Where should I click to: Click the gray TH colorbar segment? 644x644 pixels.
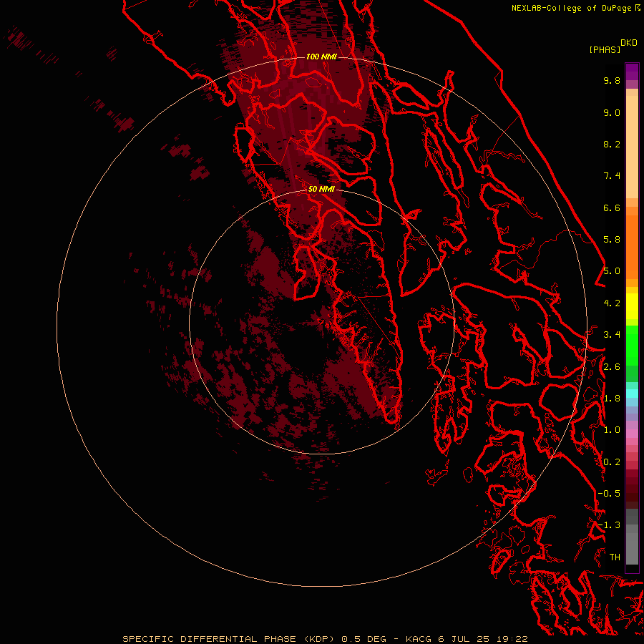click(x=632, y=548)
